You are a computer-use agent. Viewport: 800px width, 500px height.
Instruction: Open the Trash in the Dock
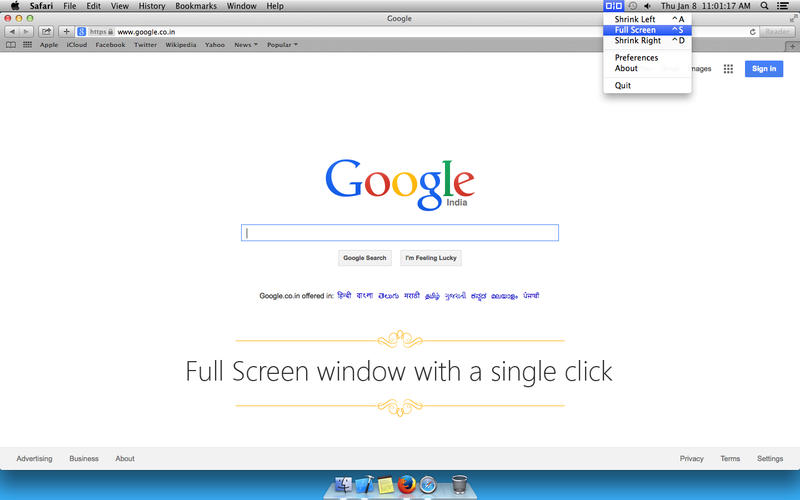459,485
